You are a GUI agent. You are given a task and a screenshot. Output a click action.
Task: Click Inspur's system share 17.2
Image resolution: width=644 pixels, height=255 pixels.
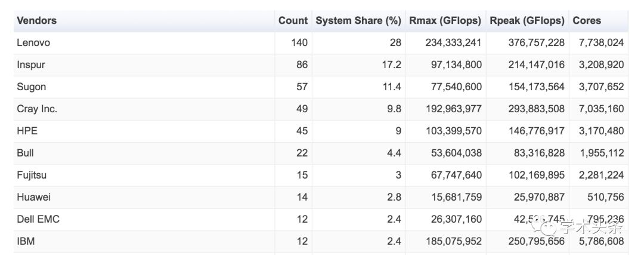(x=391, y=64)
